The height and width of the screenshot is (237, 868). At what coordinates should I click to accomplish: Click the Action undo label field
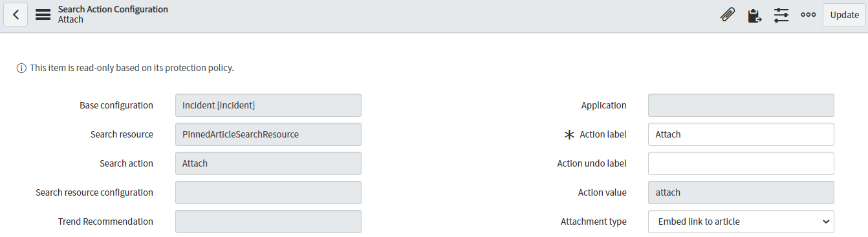pos(741,163)
